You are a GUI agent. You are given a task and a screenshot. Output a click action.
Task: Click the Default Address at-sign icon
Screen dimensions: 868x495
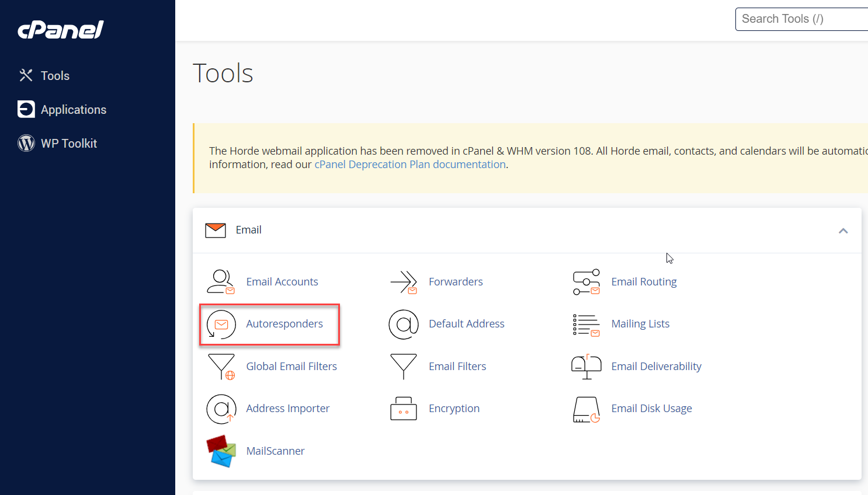404,324
